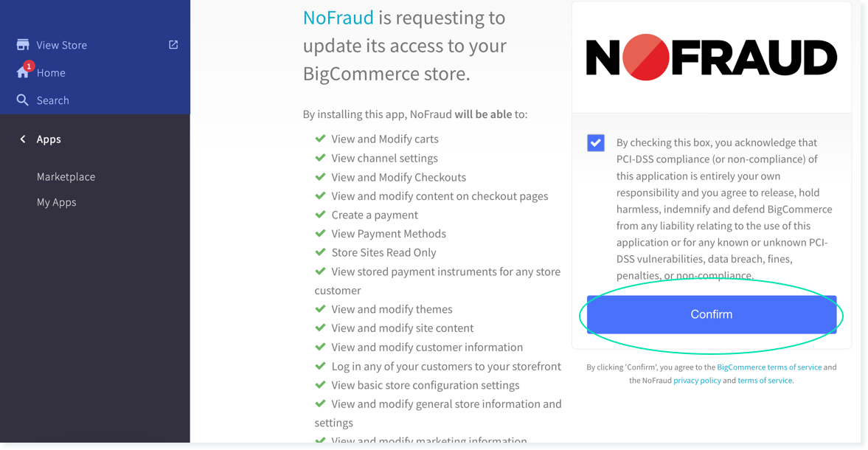Collapse the Apps section with the back chevron
The height and width of the screenshot is (450, 868).
(x=21, y=139)
